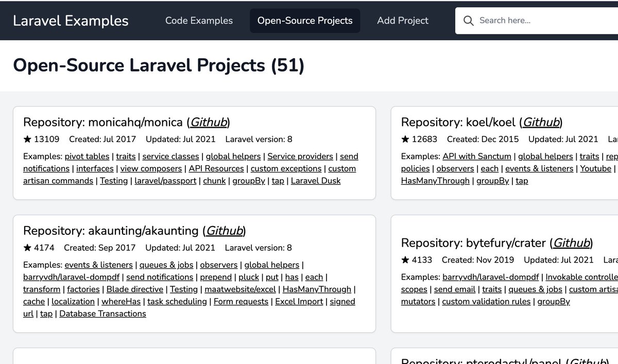The height and width of the screenshot is (364, 618).
Task: Click 'custom validation rules' example link
Action: point(486,302)
